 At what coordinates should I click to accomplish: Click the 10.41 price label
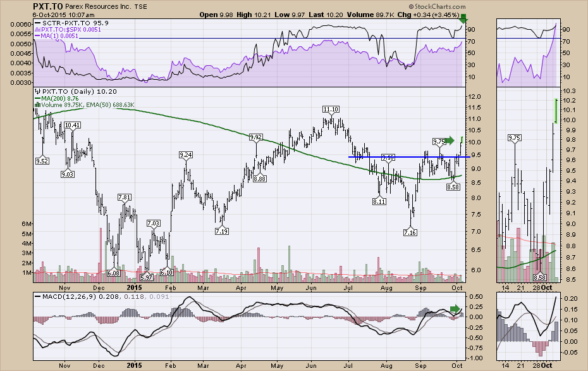[72, 125]
